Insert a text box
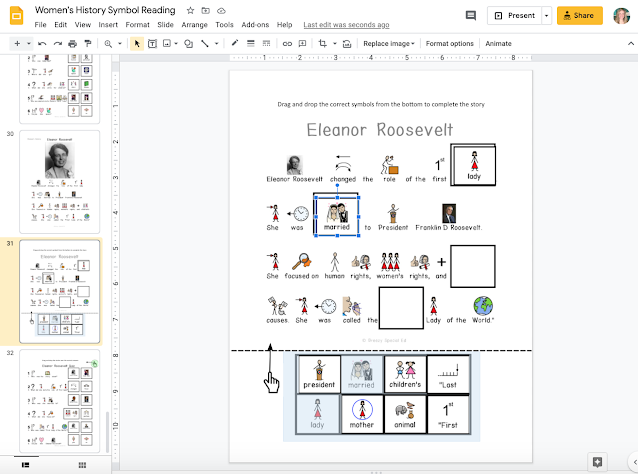 [x=152, y=44]
